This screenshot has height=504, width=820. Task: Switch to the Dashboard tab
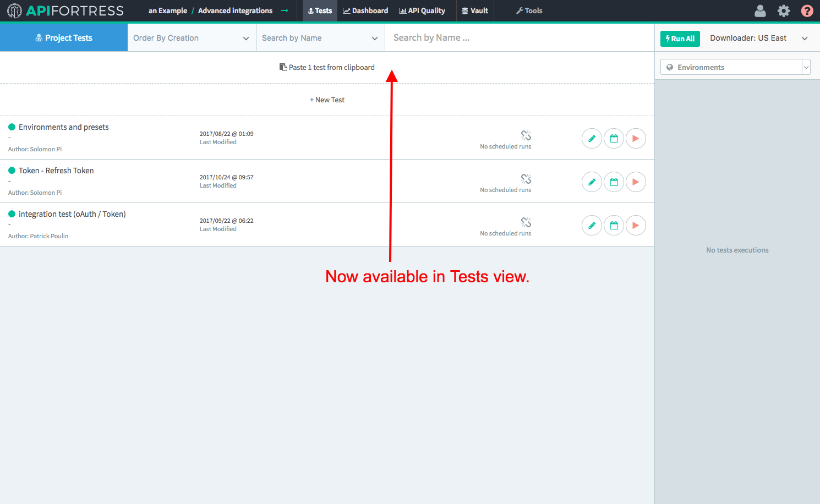(x=365, y=11)
